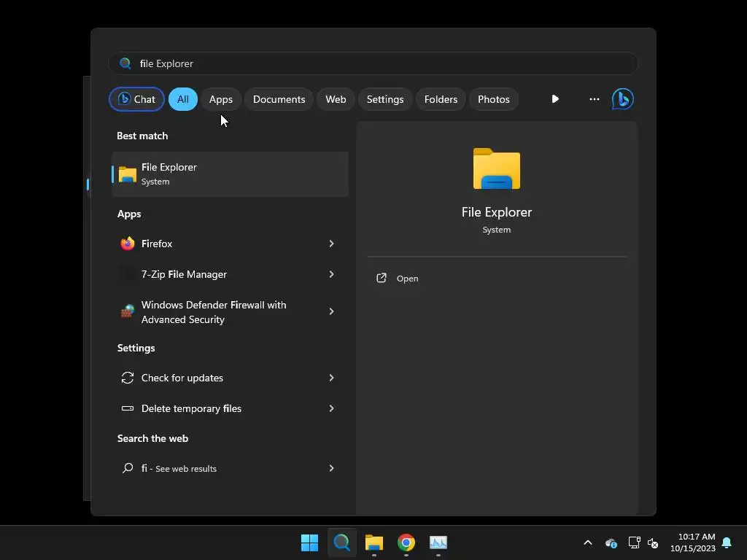The height and width of the screenshot is (560, 747).
Task: Switch to the Photos filter
Action: pyautogui.click(x=494, y=99)
